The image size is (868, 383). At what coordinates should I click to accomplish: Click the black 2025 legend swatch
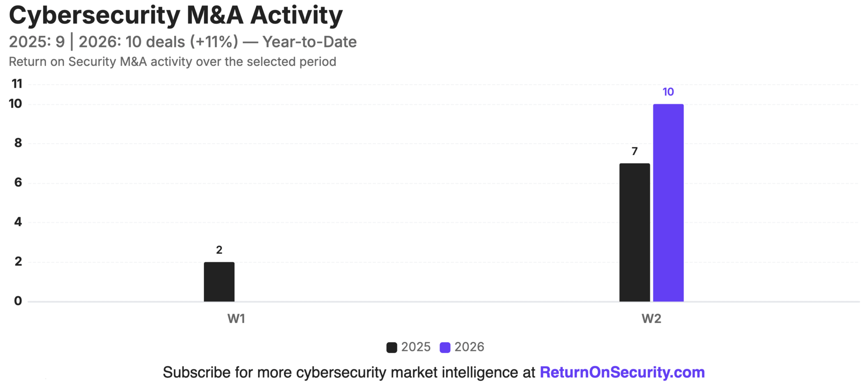point(392,347)
